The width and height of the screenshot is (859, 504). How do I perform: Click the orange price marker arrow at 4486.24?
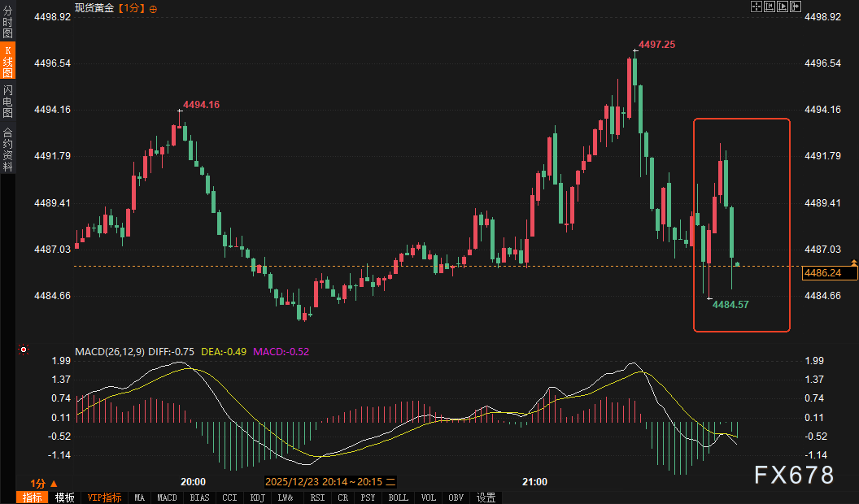point(854,263)
